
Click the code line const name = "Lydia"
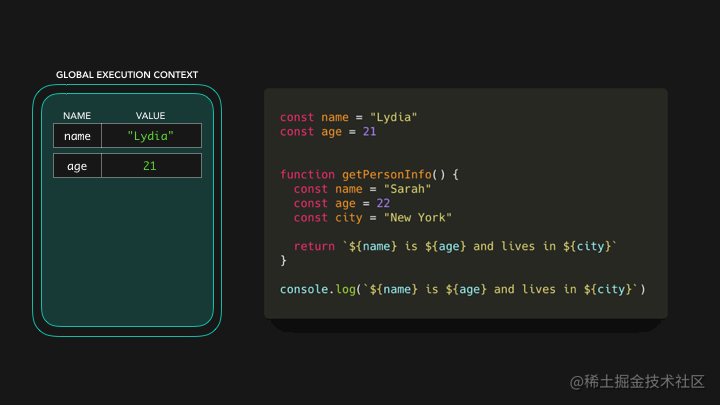pos(349,118)
